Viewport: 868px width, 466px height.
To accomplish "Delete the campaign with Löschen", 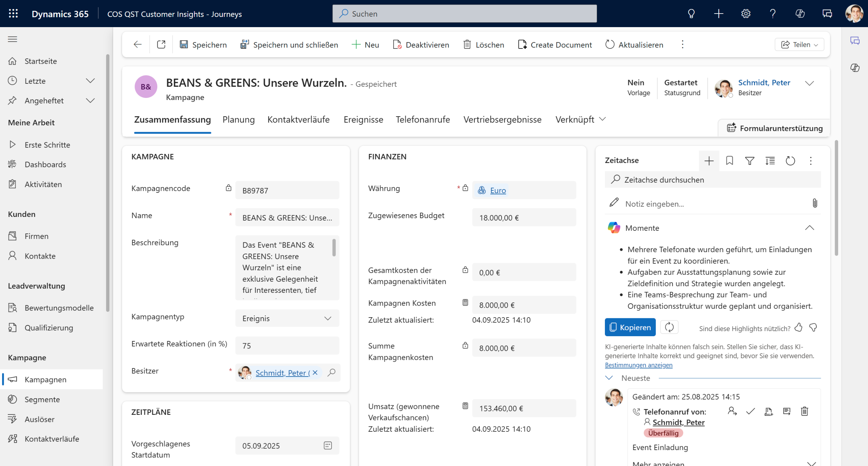I will pyautogui.click(x=484, y=45).
